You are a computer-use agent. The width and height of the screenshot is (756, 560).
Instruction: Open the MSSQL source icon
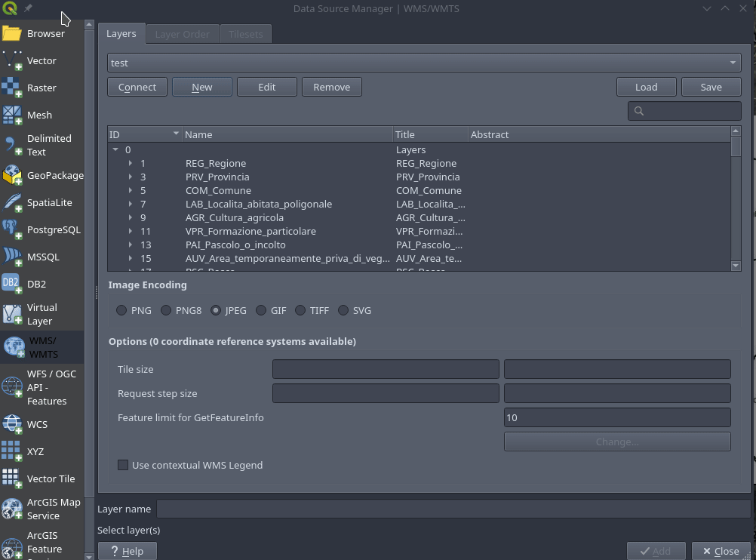pos(11,257)
